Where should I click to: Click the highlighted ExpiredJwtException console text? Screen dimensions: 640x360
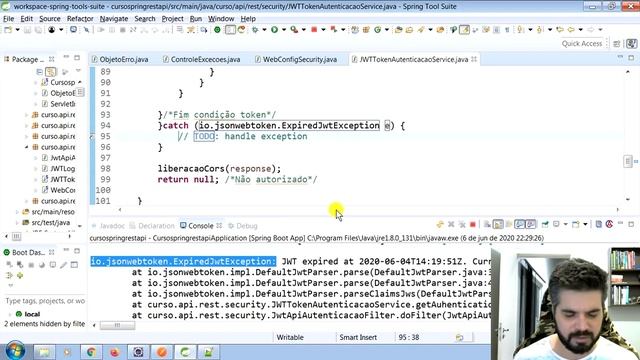pos(183,261)
